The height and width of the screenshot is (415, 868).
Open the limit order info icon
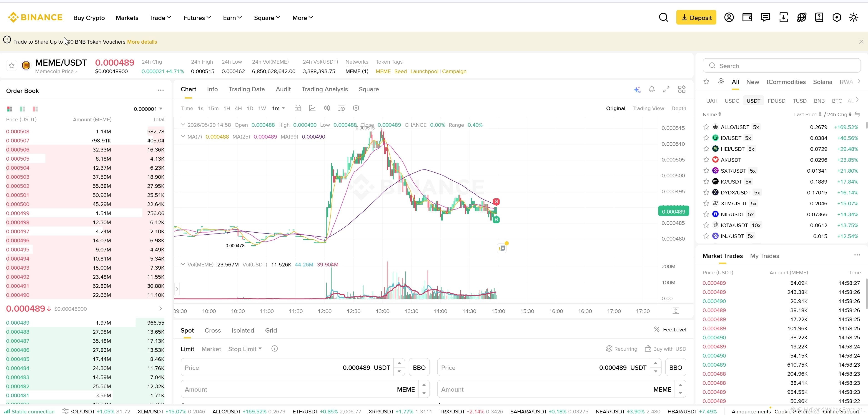click(x=275, y=349)
